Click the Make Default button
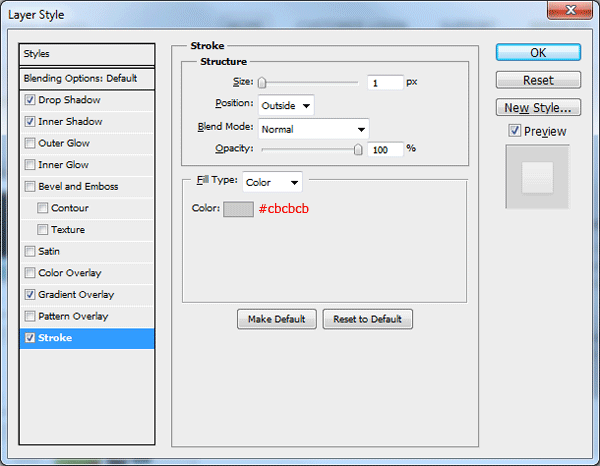This screenshot has height=466, width=600. pyautogui.click(x=277, y=319)
